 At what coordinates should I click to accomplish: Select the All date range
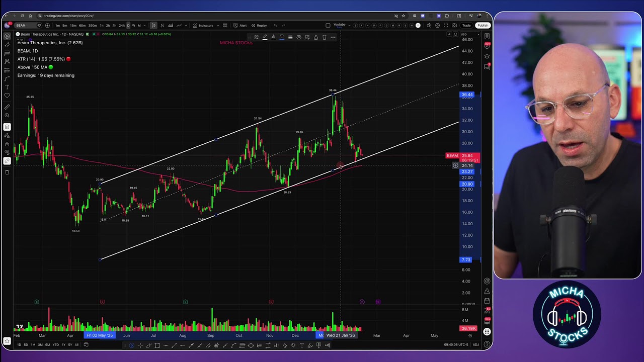click(x=76, y=345)
